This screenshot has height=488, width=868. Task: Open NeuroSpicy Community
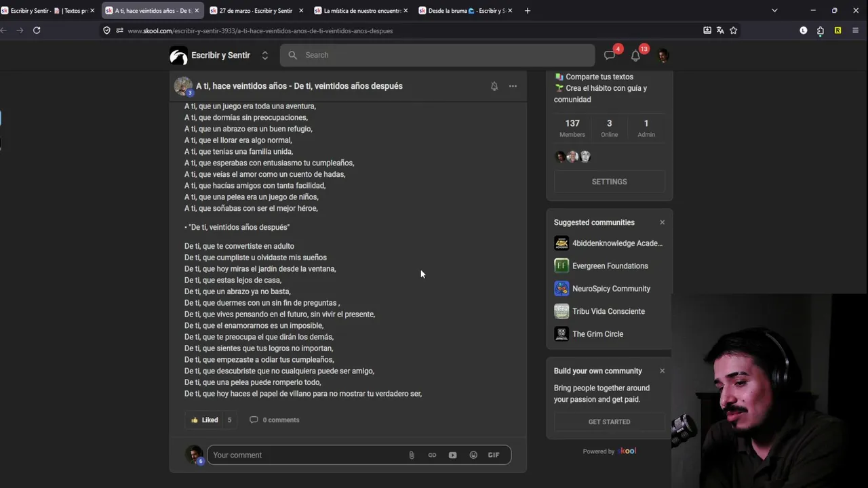(x=602, y=289)
